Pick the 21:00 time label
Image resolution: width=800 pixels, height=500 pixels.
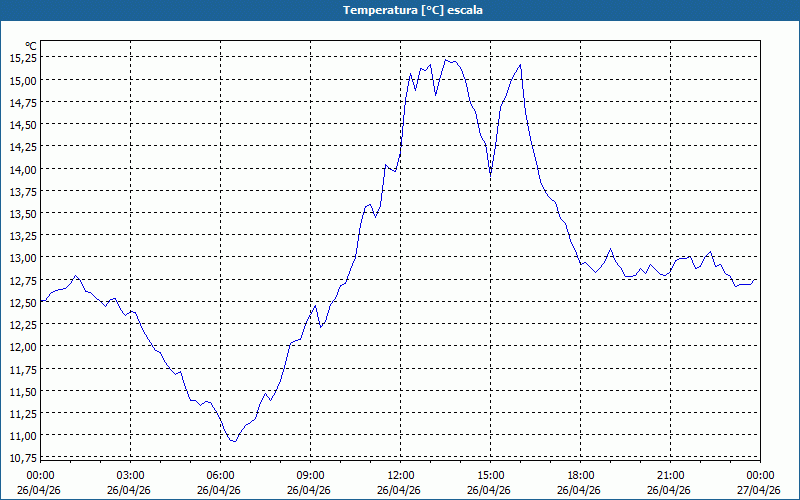click(670, 476)
